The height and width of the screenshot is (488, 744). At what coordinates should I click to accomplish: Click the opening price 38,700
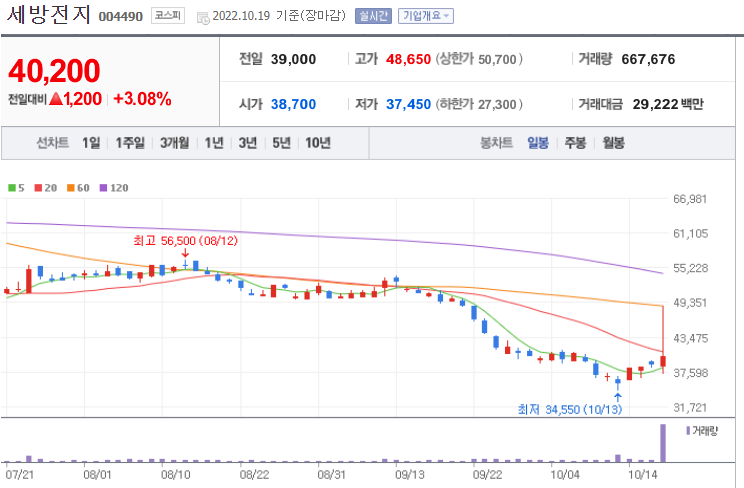click(x=293, y=104)
